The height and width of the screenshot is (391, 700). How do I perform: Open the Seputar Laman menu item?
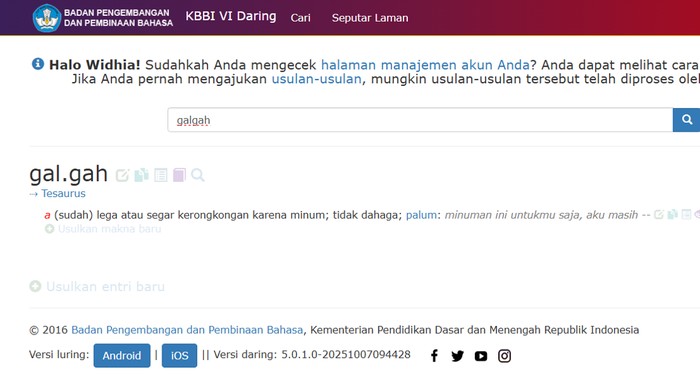(x=370, y=18)
